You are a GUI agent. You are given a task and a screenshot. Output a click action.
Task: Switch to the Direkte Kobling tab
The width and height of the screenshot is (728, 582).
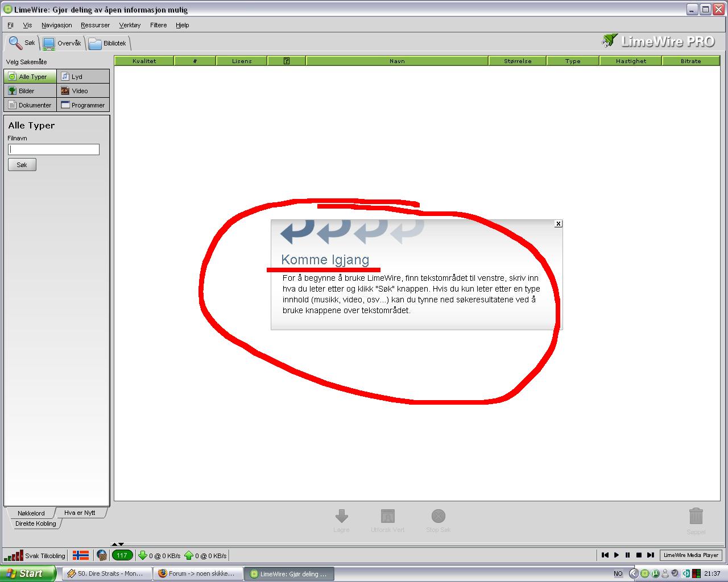click(x=35, y=523)
